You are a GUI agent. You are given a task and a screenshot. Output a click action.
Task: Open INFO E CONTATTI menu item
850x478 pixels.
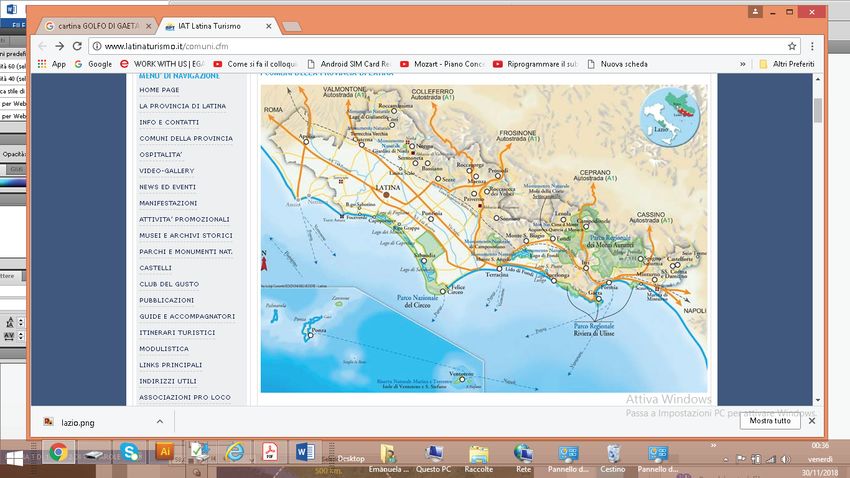tap(169, 122)
